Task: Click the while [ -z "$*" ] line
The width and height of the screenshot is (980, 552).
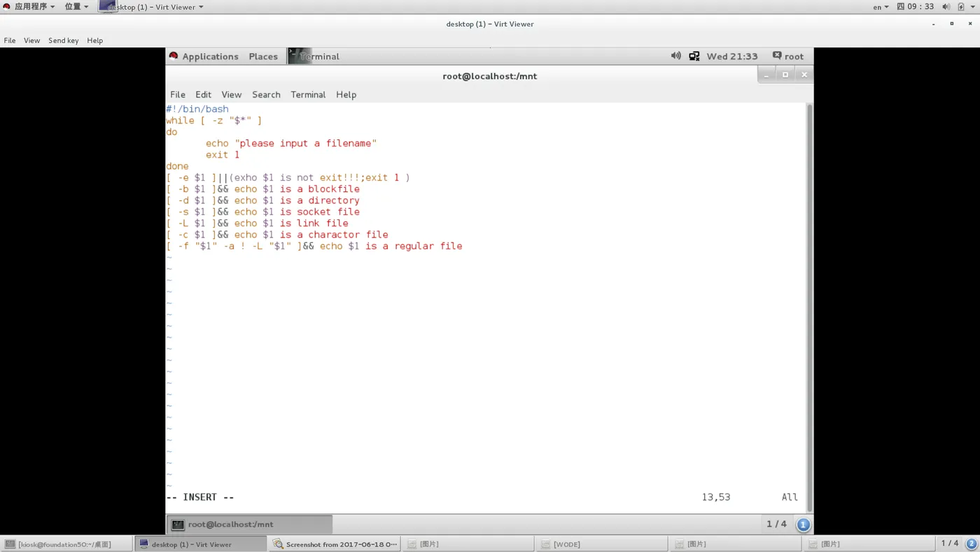Action: [213, 120]
